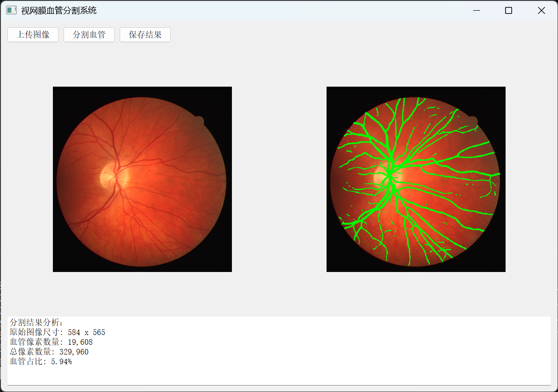Place cursor on the 原始图像尺寸 584 x 565 line
558x392 pixels.
click(58, 332)
